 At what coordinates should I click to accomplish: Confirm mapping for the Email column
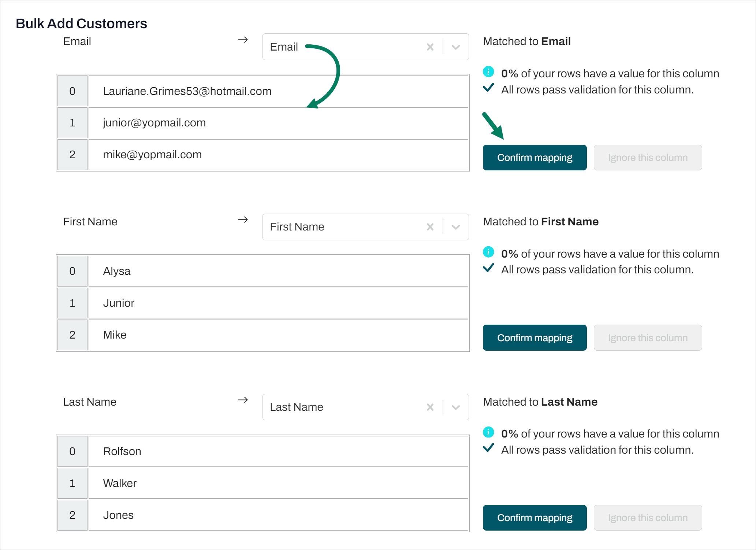coord(535,157)
